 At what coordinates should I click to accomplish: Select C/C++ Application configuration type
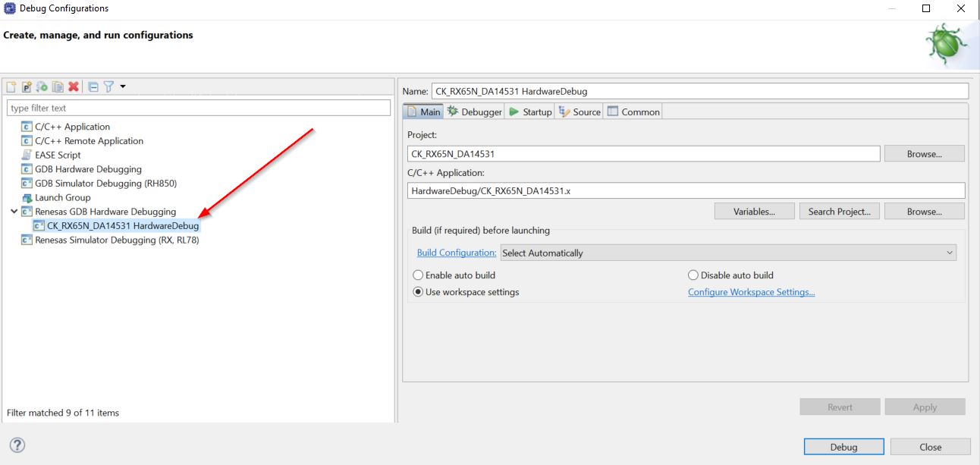coord(72,127)
